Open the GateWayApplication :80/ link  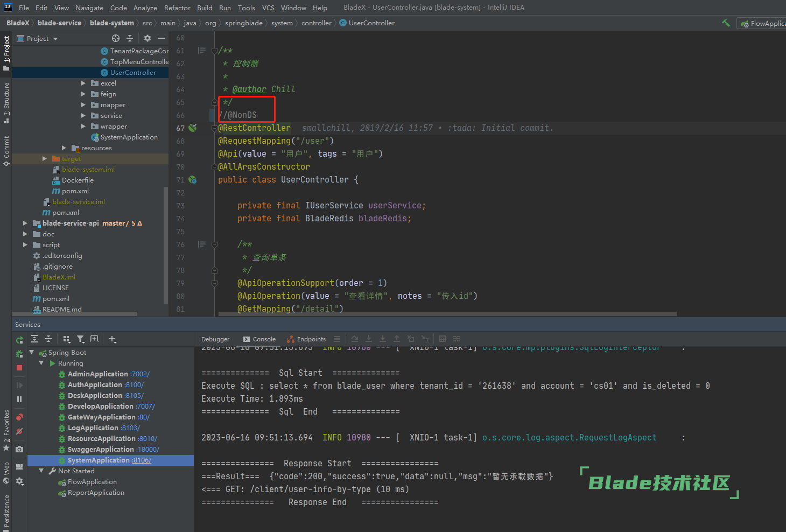(144, 417)
